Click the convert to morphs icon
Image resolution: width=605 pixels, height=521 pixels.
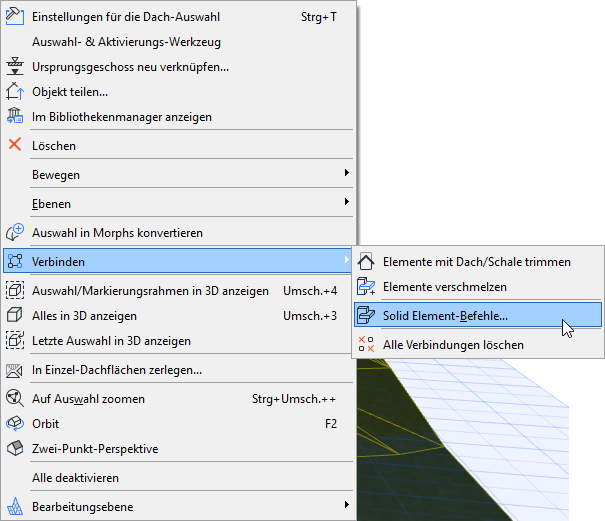[15, 233]
